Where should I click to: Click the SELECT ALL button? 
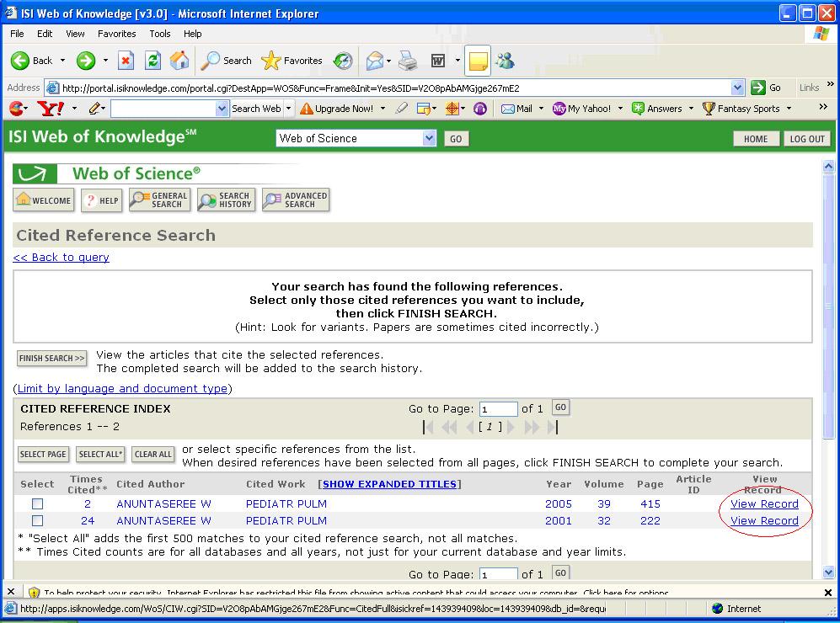click(x=101, y=455)
